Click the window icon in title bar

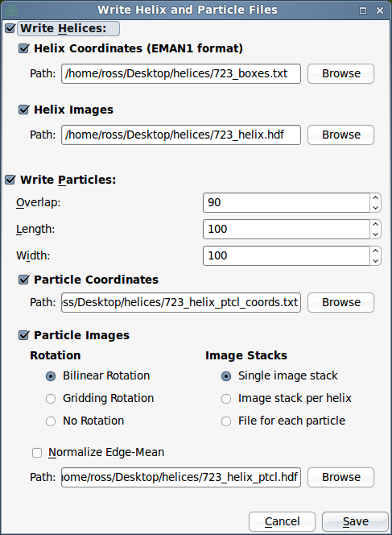[10, 10]
